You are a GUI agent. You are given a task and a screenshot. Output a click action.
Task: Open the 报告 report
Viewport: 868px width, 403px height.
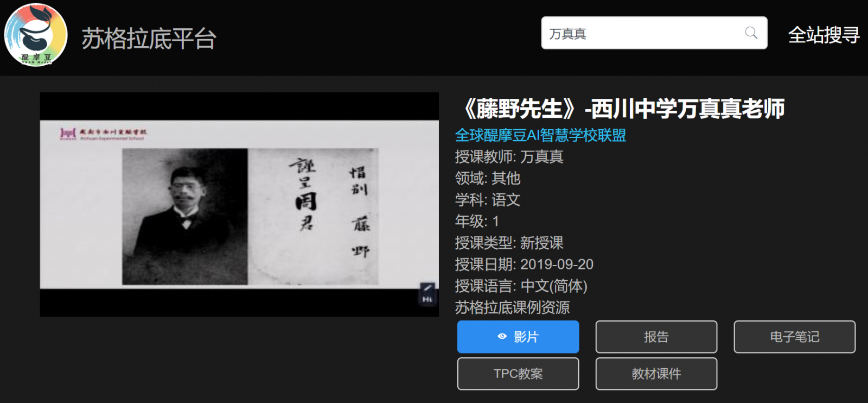[x=656, y=337]
